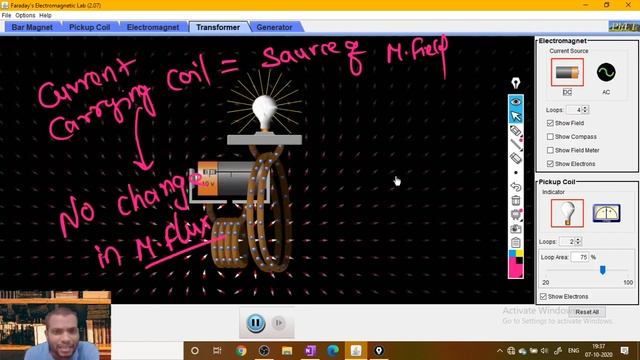Open the Help menu
This screenshot has height=360, width=640.
[45, 15]
